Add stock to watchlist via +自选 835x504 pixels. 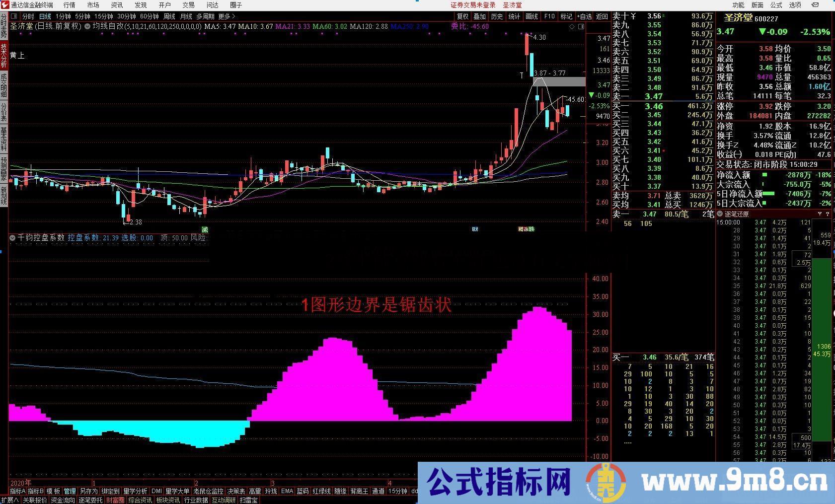pyautogui.click(x=584, y=16)
